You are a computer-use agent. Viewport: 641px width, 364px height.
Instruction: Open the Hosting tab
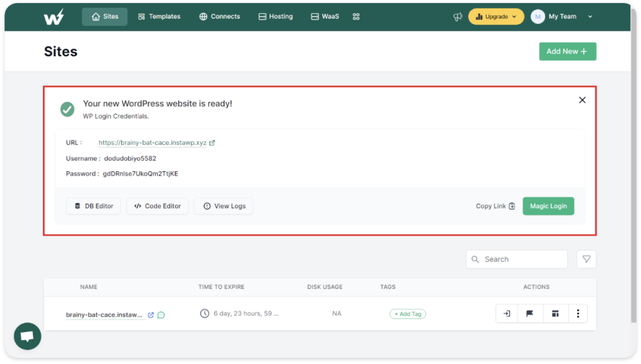pyautogui.click(x=275, y=17)
